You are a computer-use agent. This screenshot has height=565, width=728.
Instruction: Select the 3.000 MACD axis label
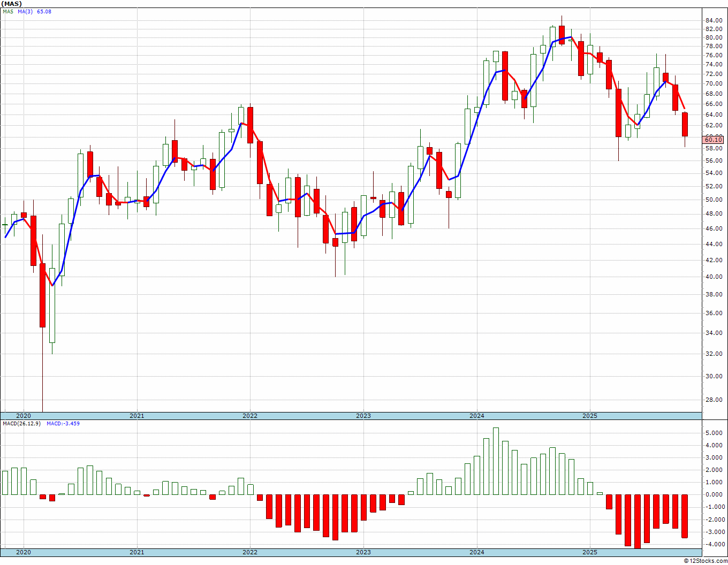(x=715, y=458)
